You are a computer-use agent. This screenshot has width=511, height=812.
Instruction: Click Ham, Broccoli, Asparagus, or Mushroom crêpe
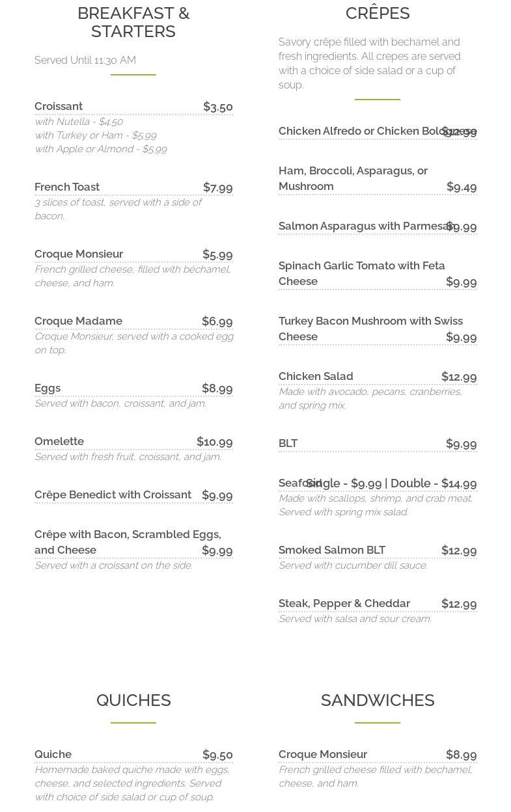click(353, 178)
